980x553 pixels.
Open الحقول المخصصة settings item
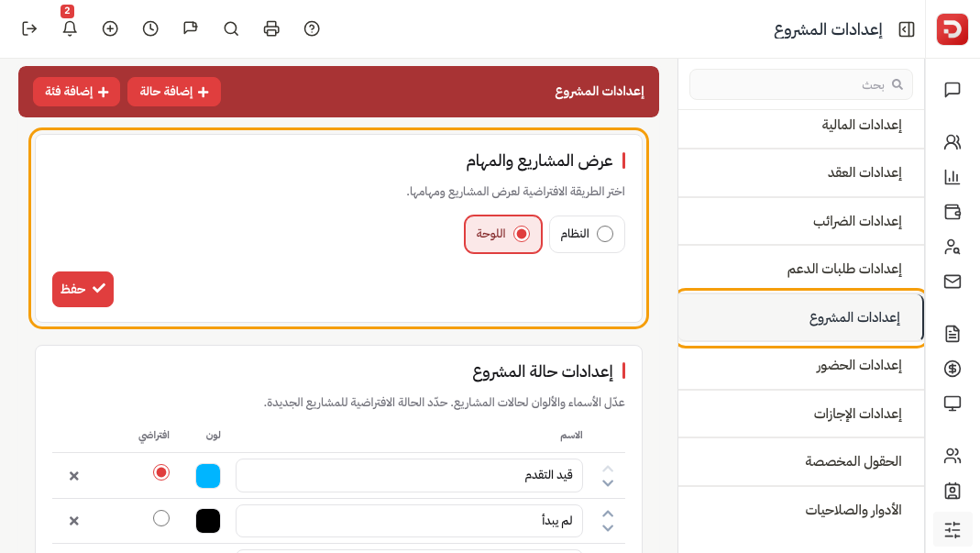(800, 461)
